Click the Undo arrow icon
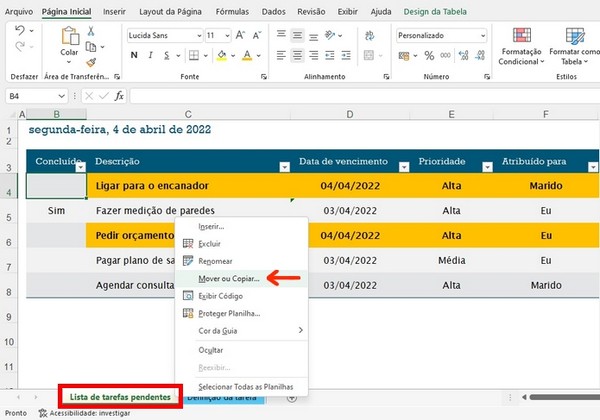The width and height of the screenshot is (600, 420). coord(22,32)
